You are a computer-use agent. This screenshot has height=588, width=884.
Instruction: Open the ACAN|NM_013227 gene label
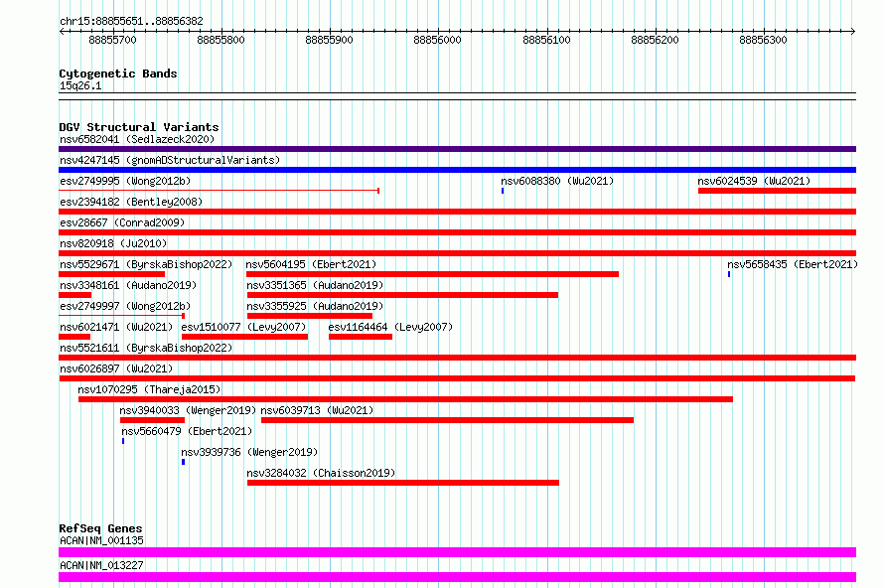(x=101, y=565)
